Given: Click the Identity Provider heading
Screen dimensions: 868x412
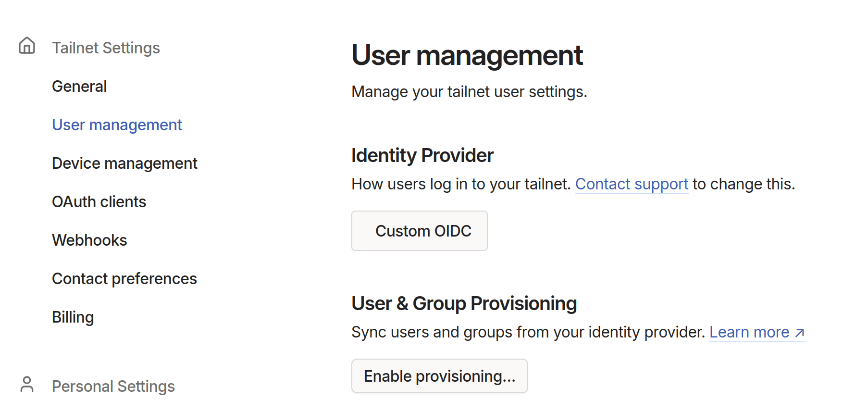Looking at the screenshot, I should pyautogui.click(x=422, y=156).
